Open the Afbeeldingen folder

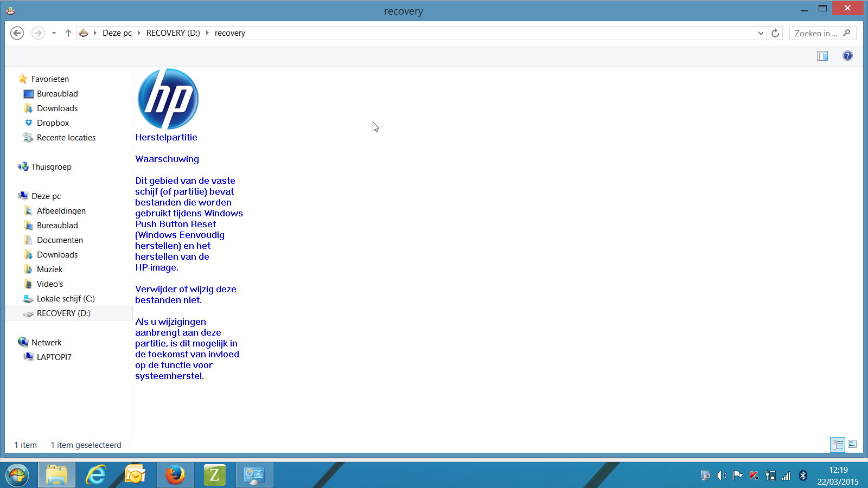pos(61,211)
